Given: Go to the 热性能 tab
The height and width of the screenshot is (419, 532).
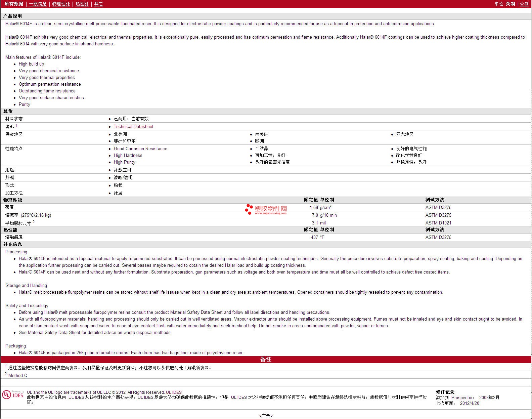Looking at the screenshot, I should (x=82, y=4).
